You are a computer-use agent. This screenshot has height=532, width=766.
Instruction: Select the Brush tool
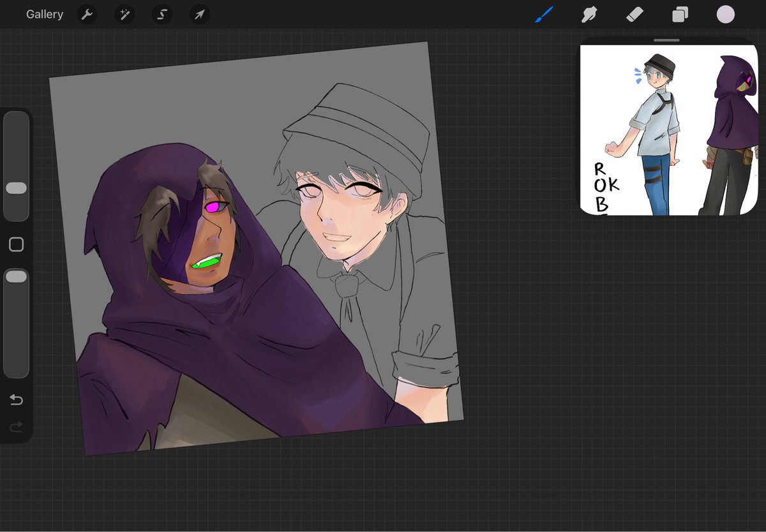coord(544,14)
